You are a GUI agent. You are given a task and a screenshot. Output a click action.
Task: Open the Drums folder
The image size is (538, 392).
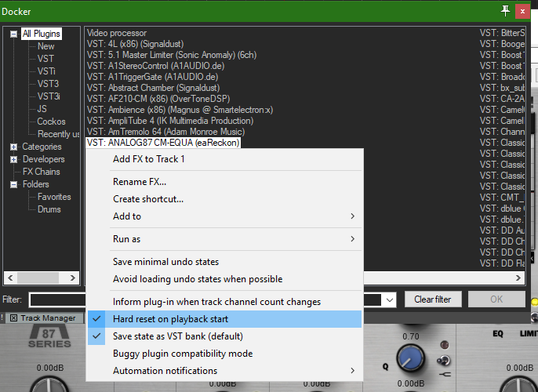(x=49, y=209)
